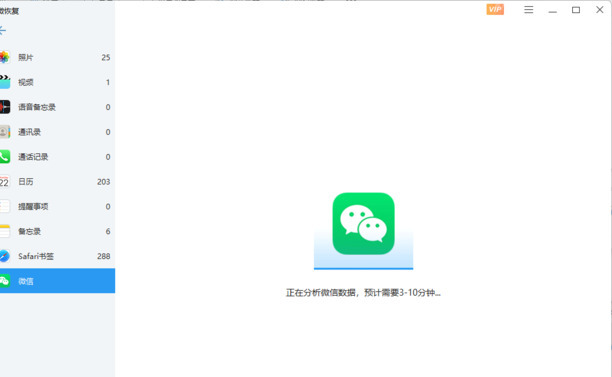Select 视频 category
The width and height of the screenshot is (612, 377).
(x=57, y=82)
